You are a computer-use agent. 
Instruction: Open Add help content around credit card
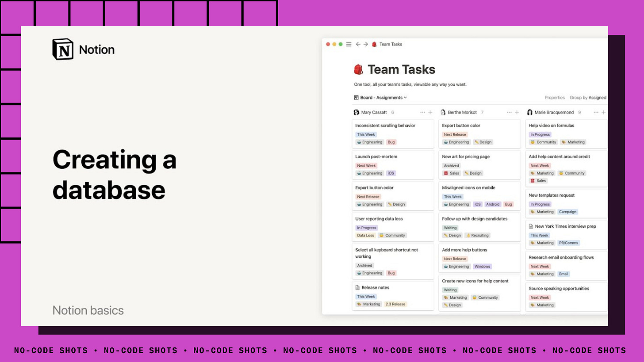(x=566, y=168)
